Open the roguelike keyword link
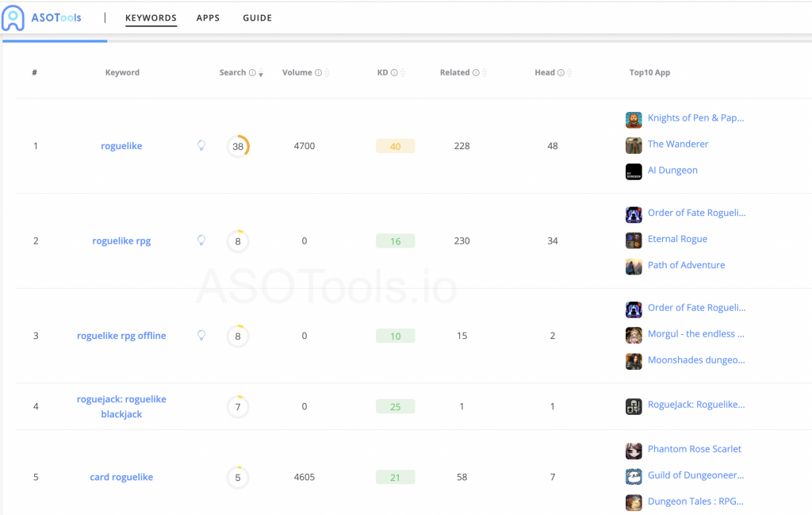The image size is (812, 515). pyautogui.click(x=121, y=146)
